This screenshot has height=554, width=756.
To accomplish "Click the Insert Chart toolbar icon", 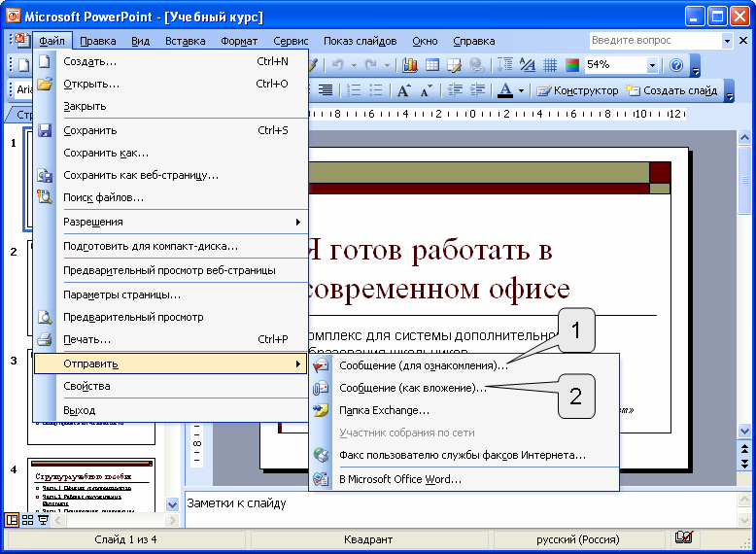I will tap(409, 65).
